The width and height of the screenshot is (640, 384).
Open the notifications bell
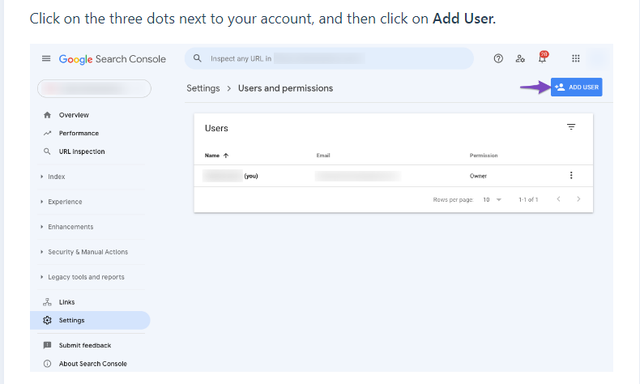click(542, 58)
